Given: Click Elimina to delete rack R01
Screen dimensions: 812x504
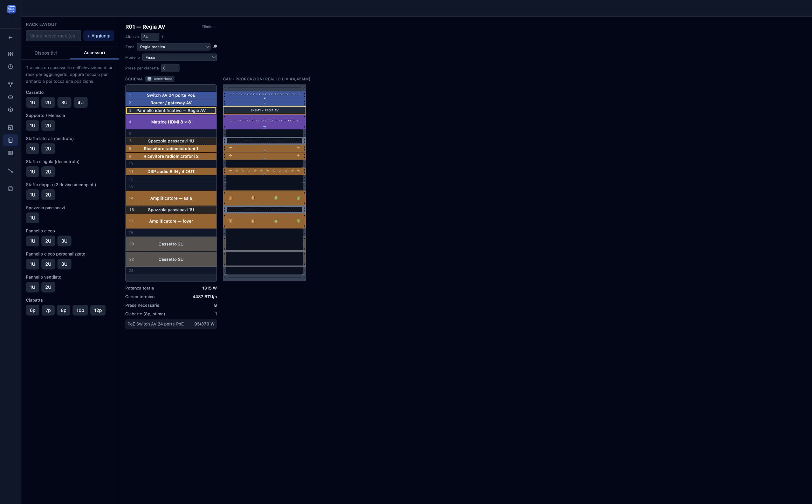Looking at the screenshot, I should point(208,27).
